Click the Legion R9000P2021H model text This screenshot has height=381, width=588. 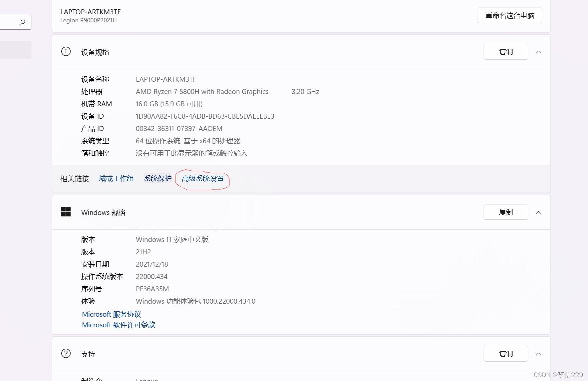click(88, 20)
